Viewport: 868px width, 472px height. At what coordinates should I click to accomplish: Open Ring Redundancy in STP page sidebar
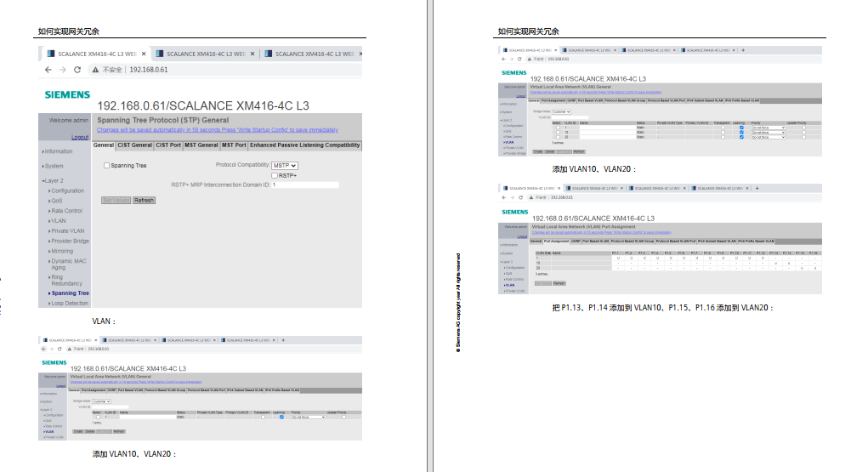[66, 281]
